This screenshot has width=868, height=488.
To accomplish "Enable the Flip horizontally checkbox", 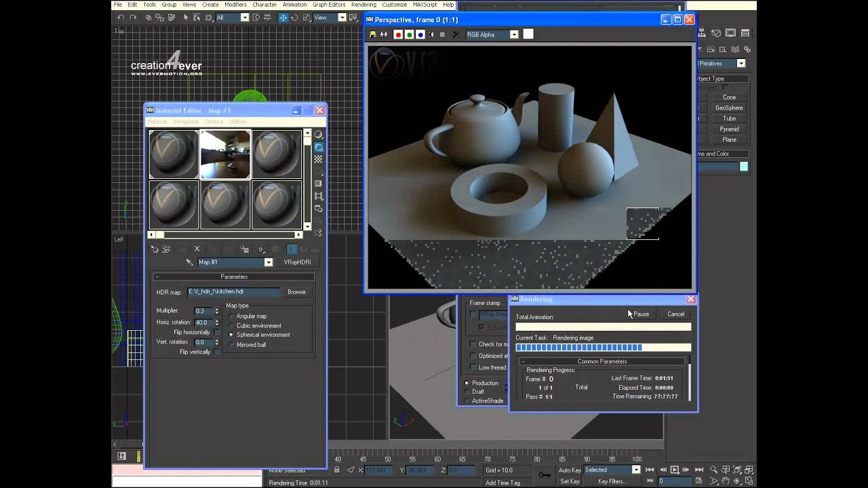I will 217,333.
